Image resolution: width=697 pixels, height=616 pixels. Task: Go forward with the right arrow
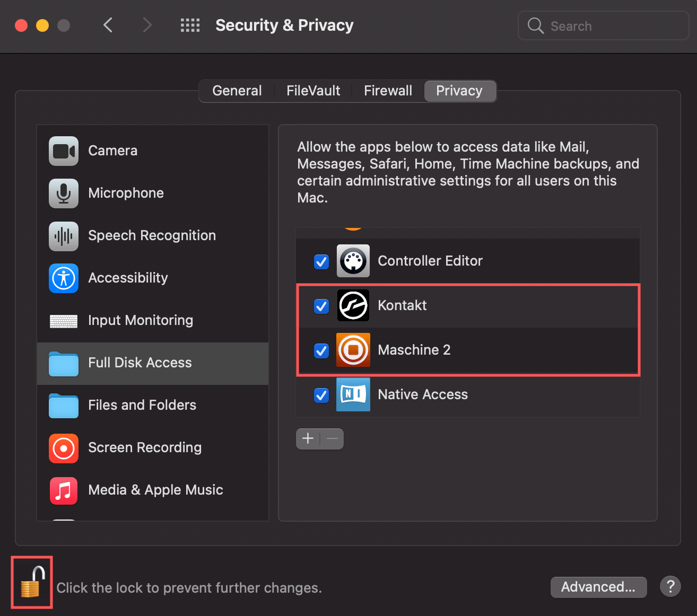[x=147, y=25]
